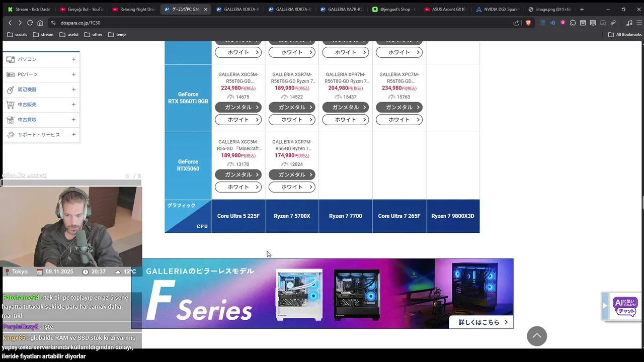Click the サポート・サービス icon in sidebar

coord(10,135)
